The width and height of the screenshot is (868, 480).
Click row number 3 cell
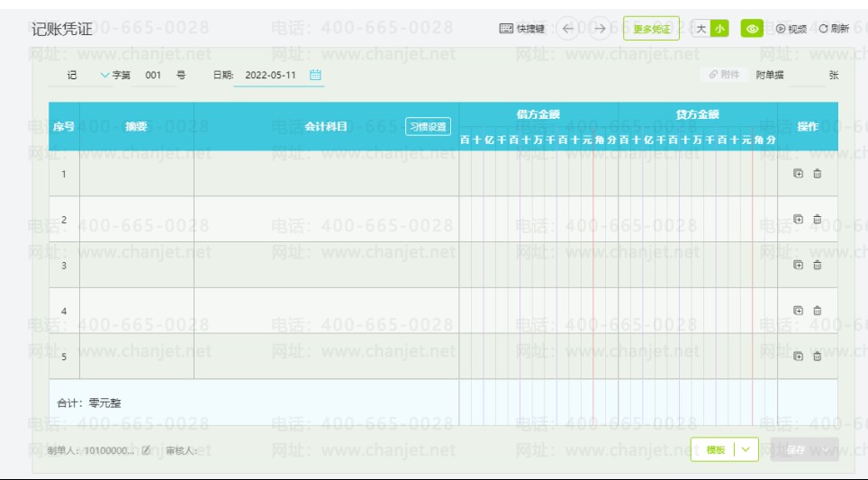point(64,265)
